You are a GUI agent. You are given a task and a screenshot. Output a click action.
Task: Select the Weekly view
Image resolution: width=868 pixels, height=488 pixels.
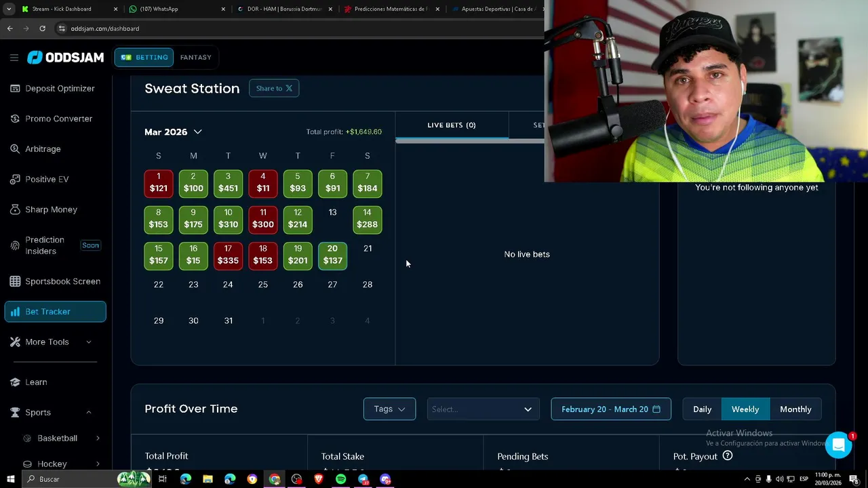coord(745,409)
